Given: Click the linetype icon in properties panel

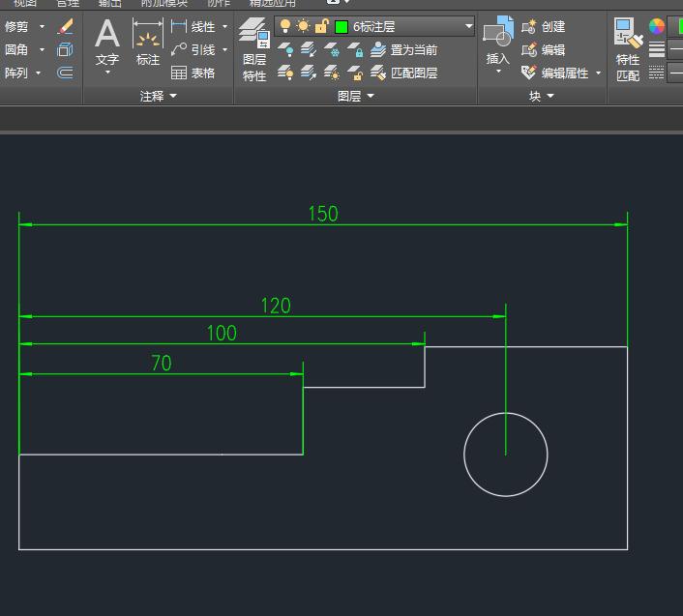Looking at the screenshot, I should 657,73.
